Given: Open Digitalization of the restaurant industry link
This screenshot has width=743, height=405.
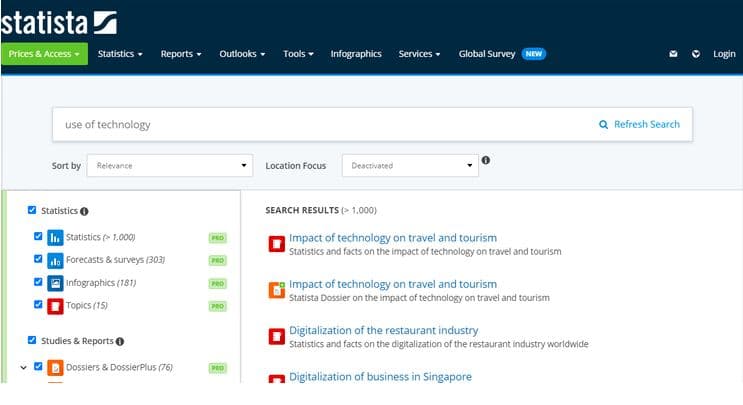Looking at the screenshot, I should pyautogui.click(x=383, y=330).
